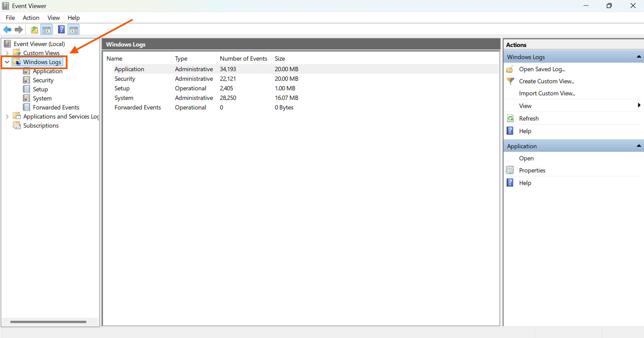Click the 34,193 event count cell

coord(228,69)
